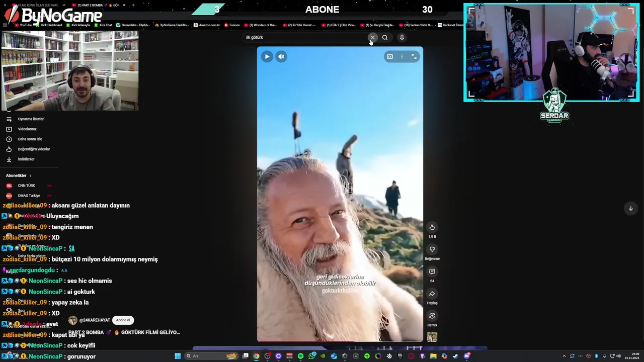Open the '(1) GTA 5 | Elite Vine' bookmark
Screen dimensions: 644x362
click(x=338, y=25)
